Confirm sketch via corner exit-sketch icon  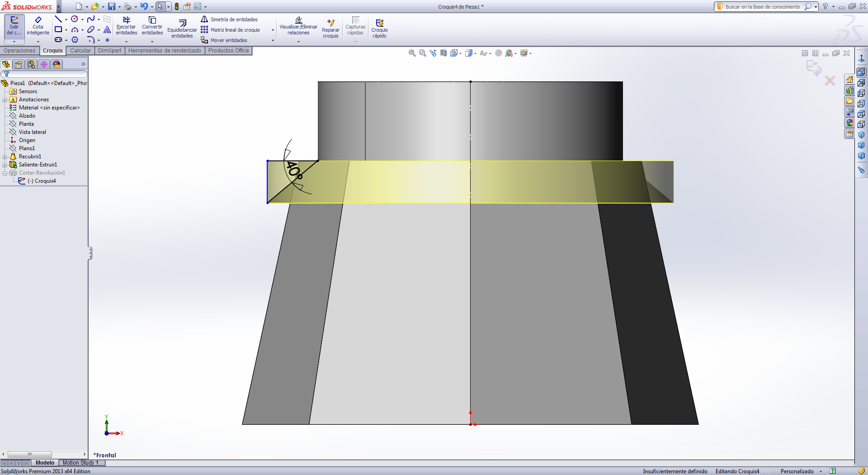point(814,69)
